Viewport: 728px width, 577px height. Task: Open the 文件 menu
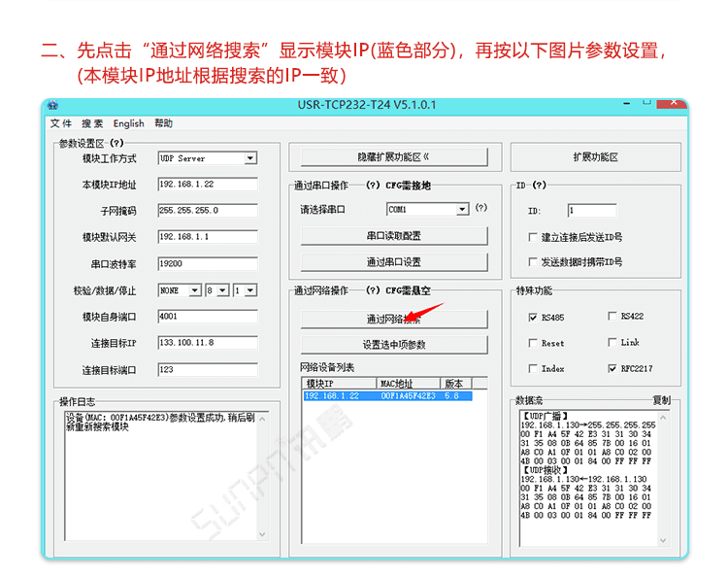61,123
